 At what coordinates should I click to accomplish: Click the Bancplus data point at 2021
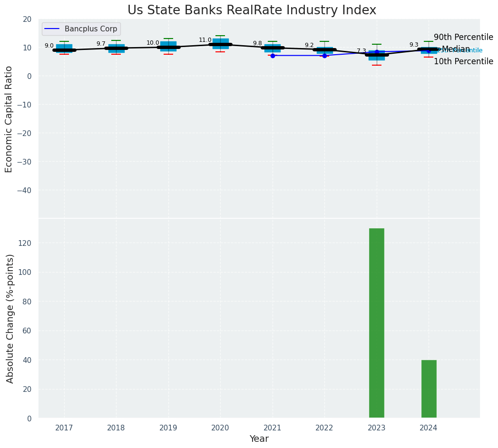(273, 56)
